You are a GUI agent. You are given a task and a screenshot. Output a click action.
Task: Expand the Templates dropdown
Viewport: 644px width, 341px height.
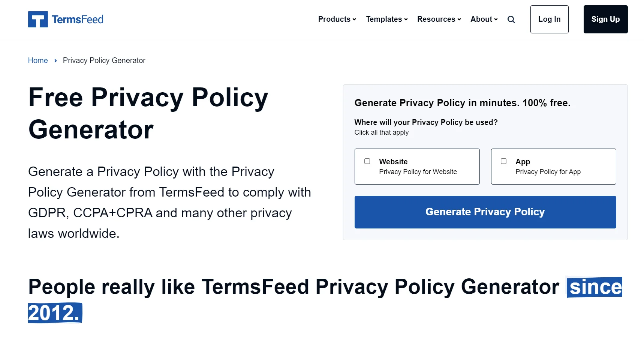(x=386, y=19)
